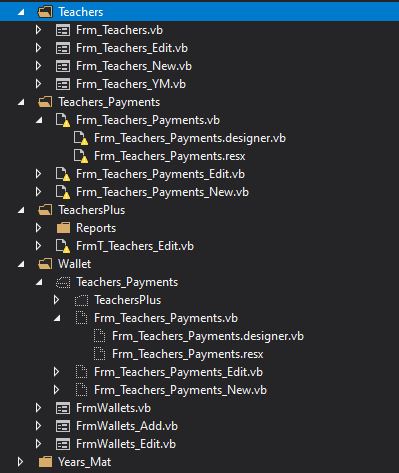Expand the Frm_Teachers_Edit.vb node arrow

tap(38, 48)
